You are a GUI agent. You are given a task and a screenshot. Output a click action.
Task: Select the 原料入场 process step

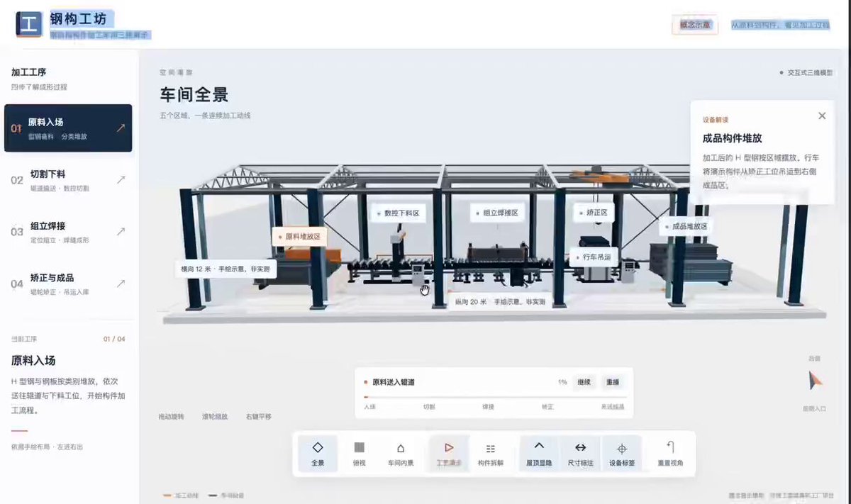(x=68, y=128)
